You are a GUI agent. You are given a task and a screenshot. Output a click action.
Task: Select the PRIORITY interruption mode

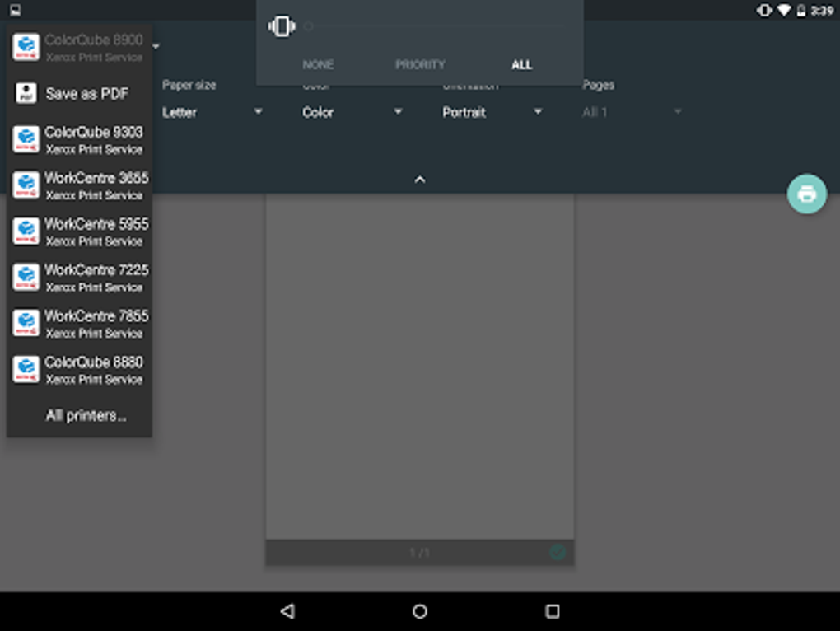tap(419, 64)
